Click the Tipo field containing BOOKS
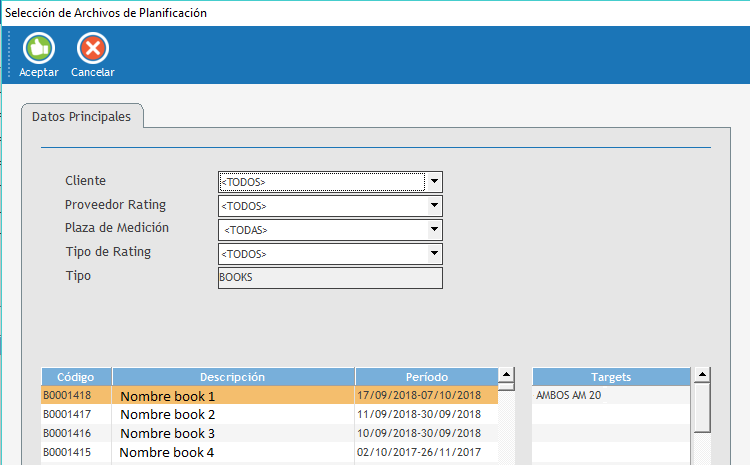The height and width of the screenshot is (465, 750). (x=330, y=277)
